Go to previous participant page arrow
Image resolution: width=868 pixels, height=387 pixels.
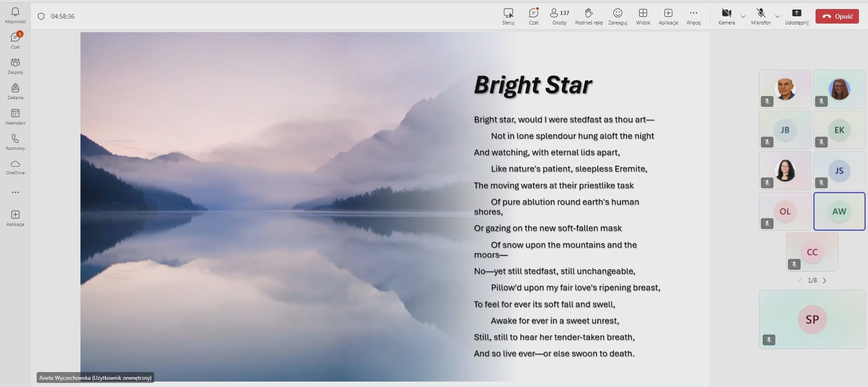coord(800,281)
